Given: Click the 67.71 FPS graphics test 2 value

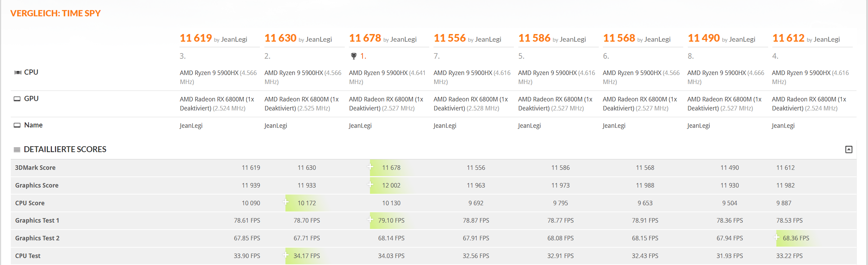Looking at the screenshot, I should tap(307, 238).
